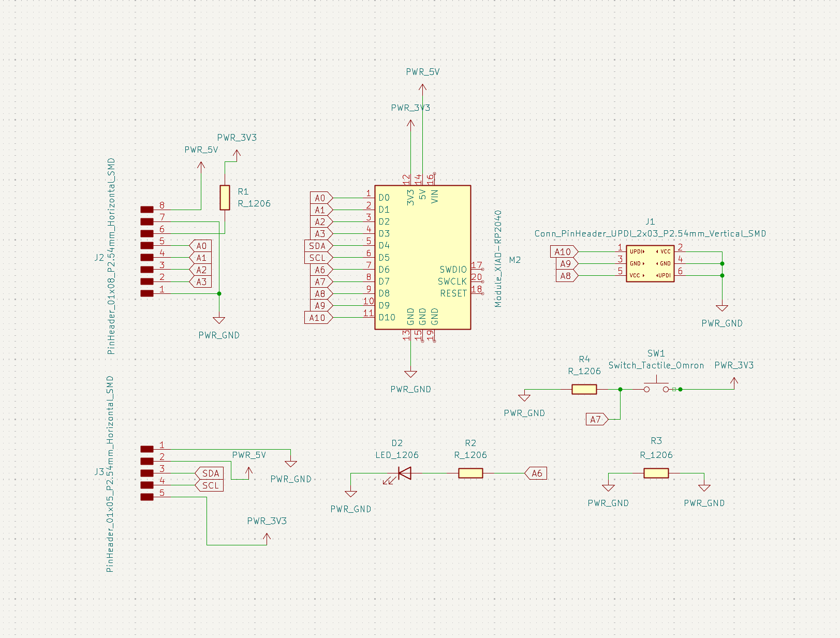Click the A6 global label beside R2
840x638 pixels.
click(x=536, y=473)
